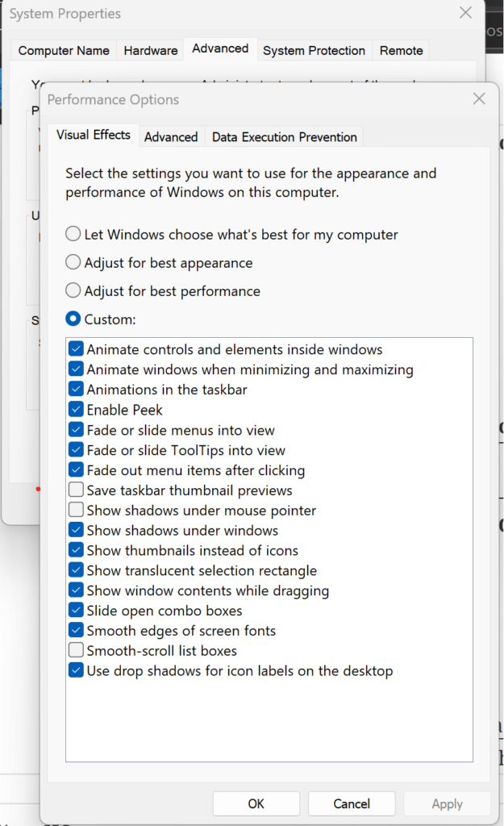Disable 'Enable Peek'
Screen dimensions: 504x826
click(76, 409)
